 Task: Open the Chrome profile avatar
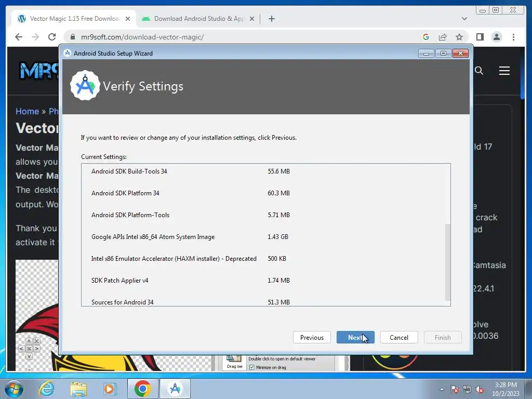point(496,37)
